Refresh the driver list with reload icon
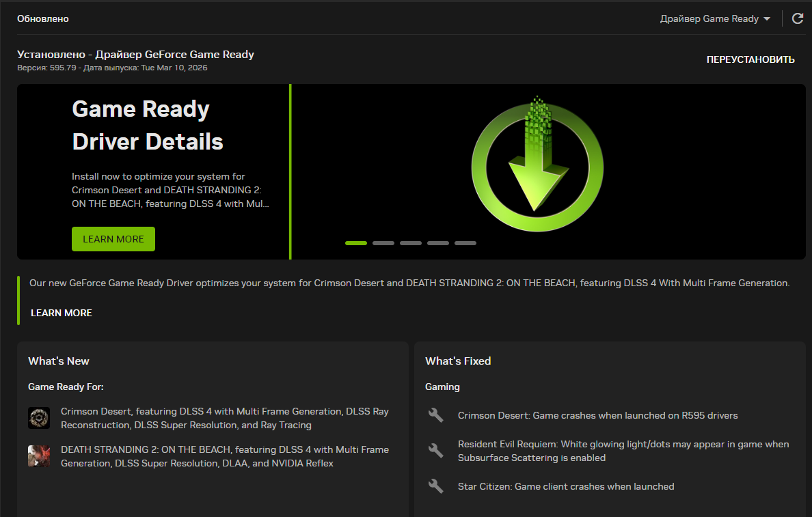The height and width of the screenshot is (517, 812). click(798, 18)
